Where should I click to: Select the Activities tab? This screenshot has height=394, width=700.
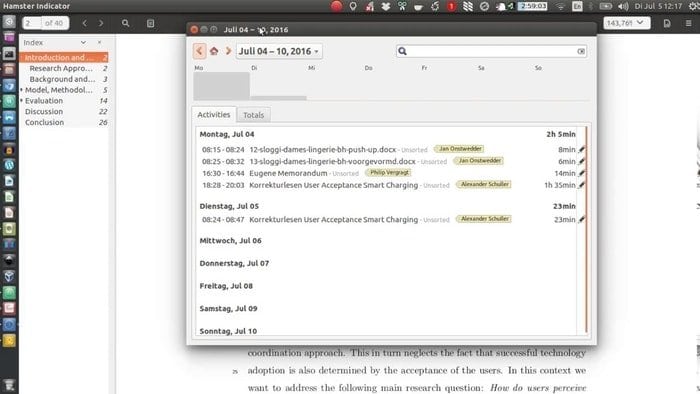[x=214, y=115]
